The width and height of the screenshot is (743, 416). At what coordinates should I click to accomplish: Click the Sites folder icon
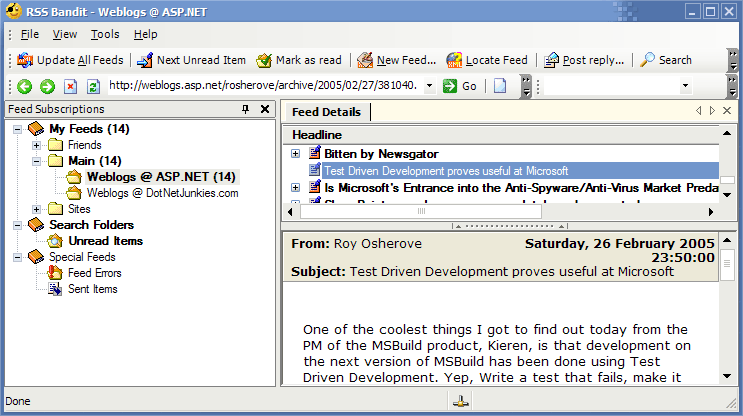[55, 208]
